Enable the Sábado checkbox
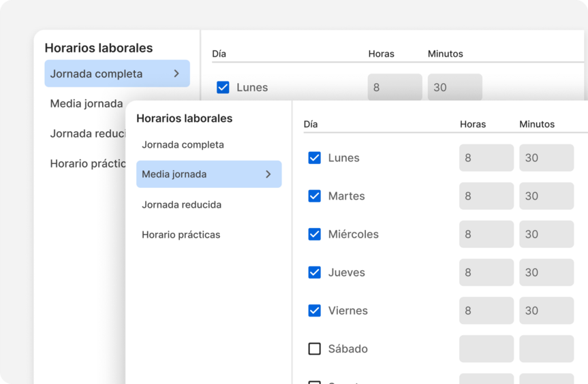 pos(314,349)
